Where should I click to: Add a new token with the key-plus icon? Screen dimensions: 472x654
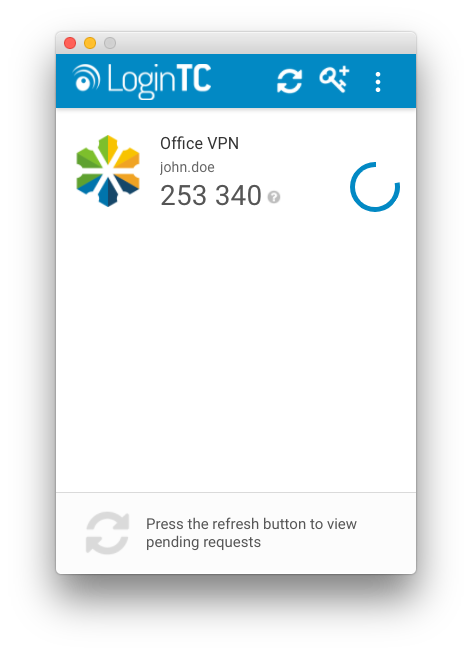pos(334,79)
